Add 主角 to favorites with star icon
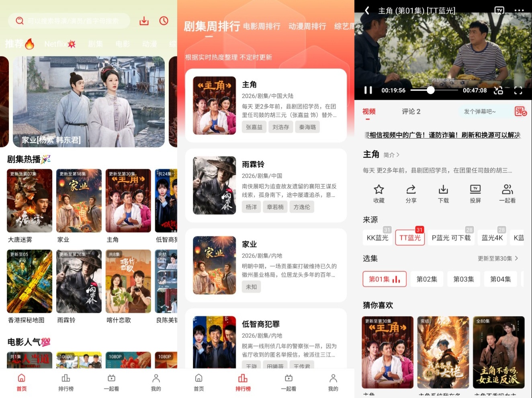The image size is (532, 398). click(379, 194)
